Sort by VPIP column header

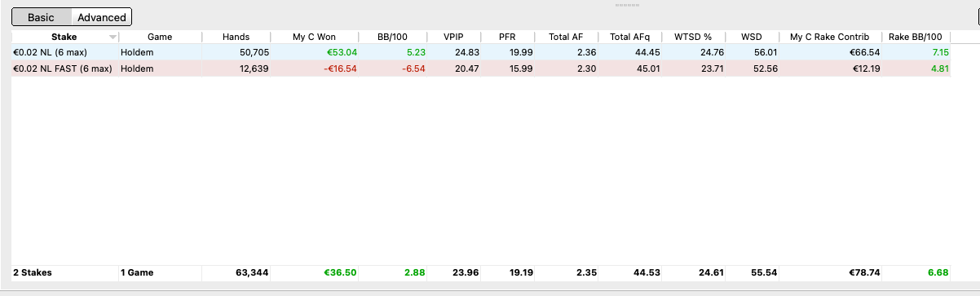(x=453, y=37)
